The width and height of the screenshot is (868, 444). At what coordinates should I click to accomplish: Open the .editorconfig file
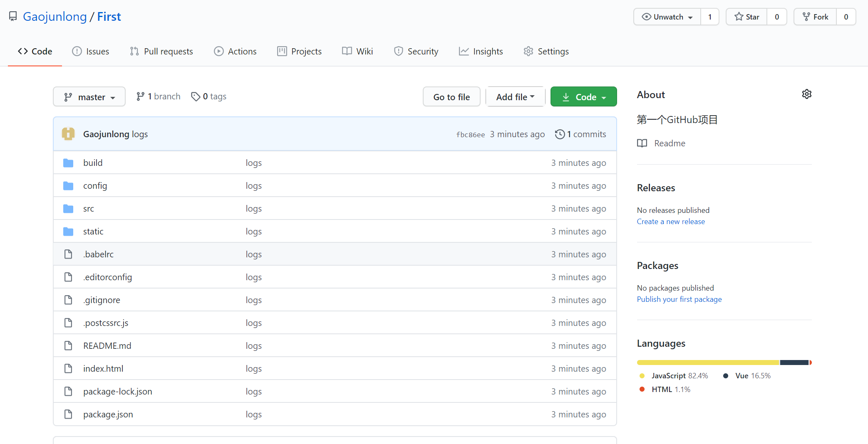tap(107, 277)
